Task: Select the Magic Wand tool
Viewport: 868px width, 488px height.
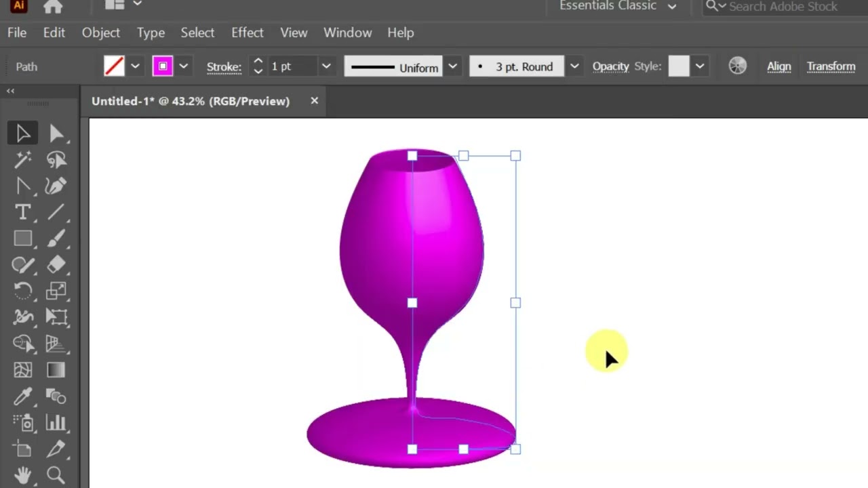Action: (23, 160)
